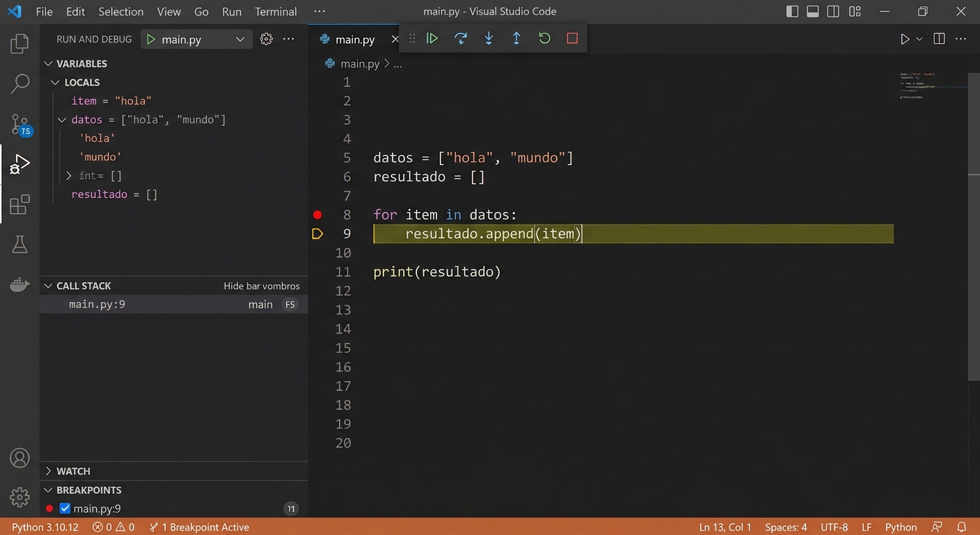Collapse the datos variable
Screen dimensions: 980x535
[x=62, y=120]
